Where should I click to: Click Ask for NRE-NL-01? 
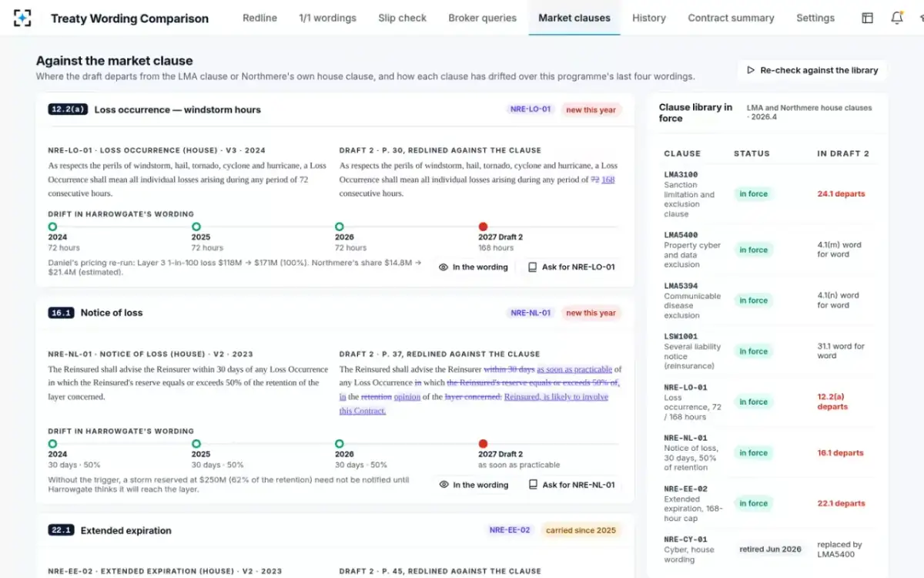[571, 485]
